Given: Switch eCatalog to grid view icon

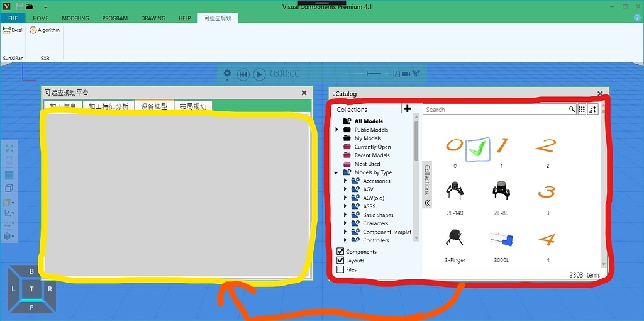Looking at the screenshot, I should [x=582, y=110].
